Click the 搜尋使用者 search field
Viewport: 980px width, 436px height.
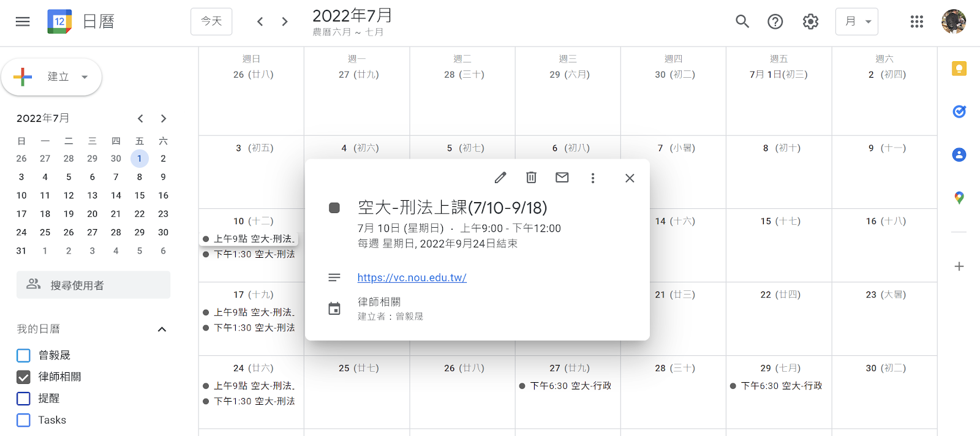(x=93, y=285)
